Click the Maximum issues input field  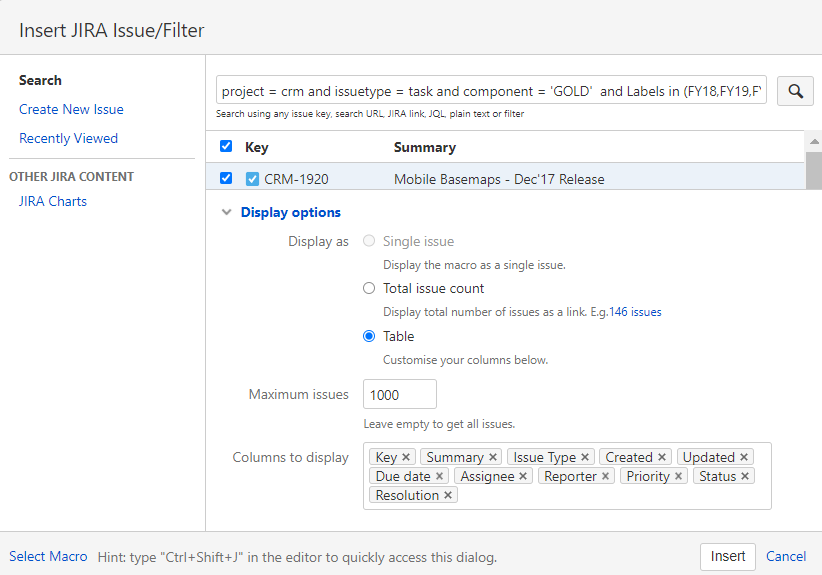pos(399,394)
